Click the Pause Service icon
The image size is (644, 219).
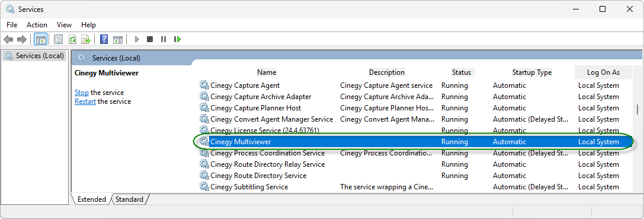164,40
